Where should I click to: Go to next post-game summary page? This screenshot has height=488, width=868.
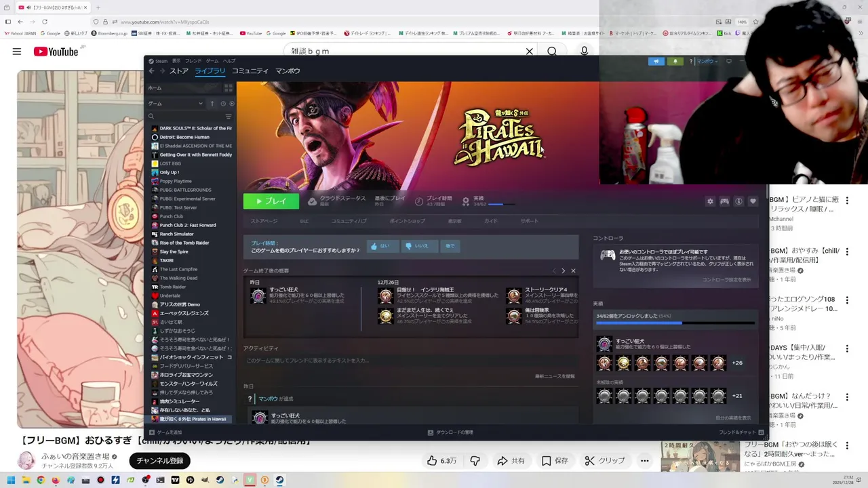tap(563, 271)
